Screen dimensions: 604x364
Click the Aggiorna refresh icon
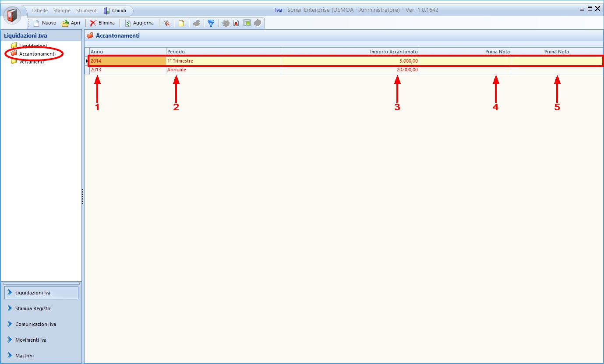127,23
